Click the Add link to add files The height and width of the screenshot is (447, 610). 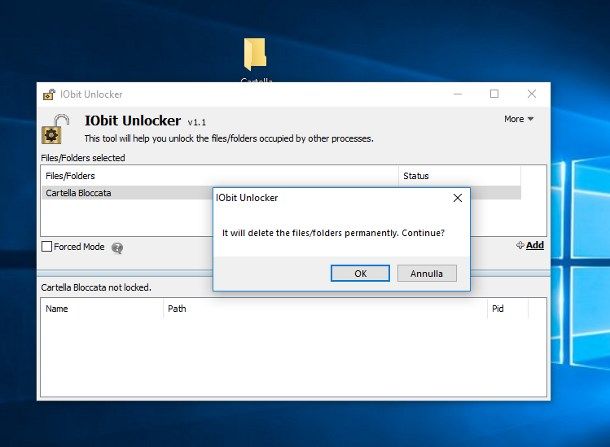pos(535,245)
